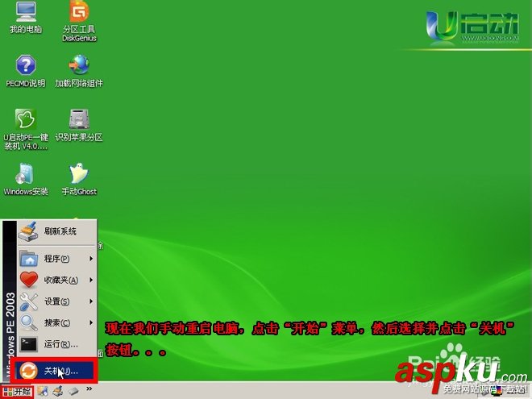Expand the 设置(S) submenu arrow
The height and width of the screenshot is (399, 532).
[x=91, y=301]
